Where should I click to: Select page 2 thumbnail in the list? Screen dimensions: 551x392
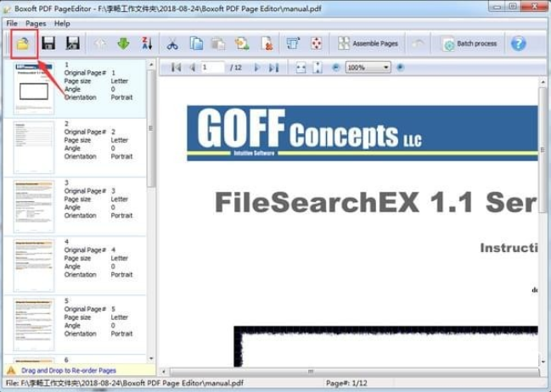click(34, 148)
